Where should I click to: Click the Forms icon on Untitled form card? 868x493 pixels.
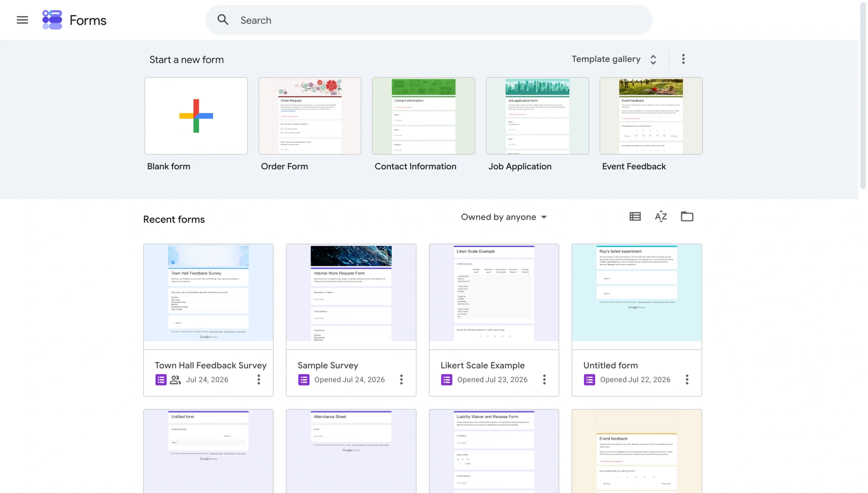click(589, 380)
